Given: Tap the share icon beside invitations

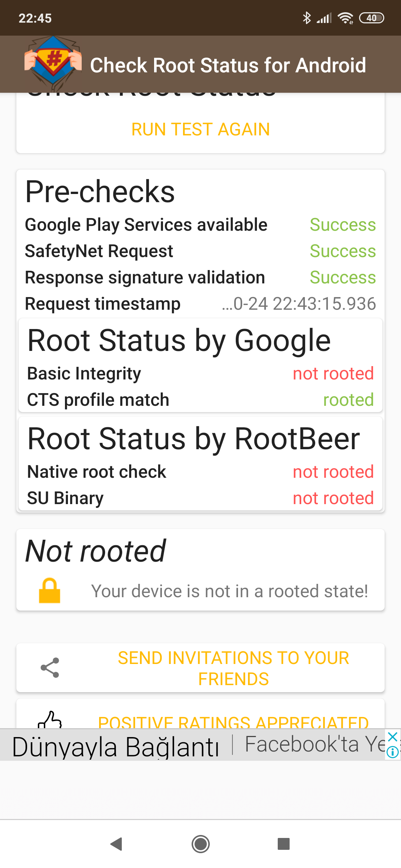Looking at the screenshot, I should [50, 668].
